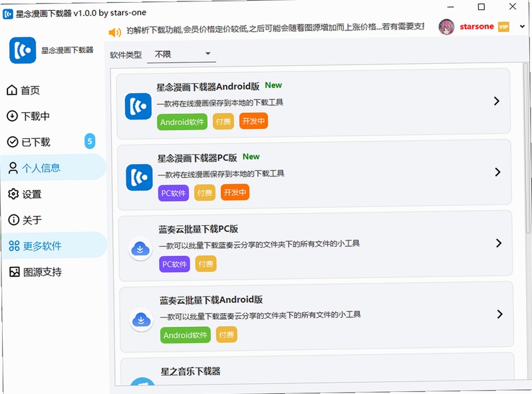Click the title 星之音乐下载器

tap(190, 371)
